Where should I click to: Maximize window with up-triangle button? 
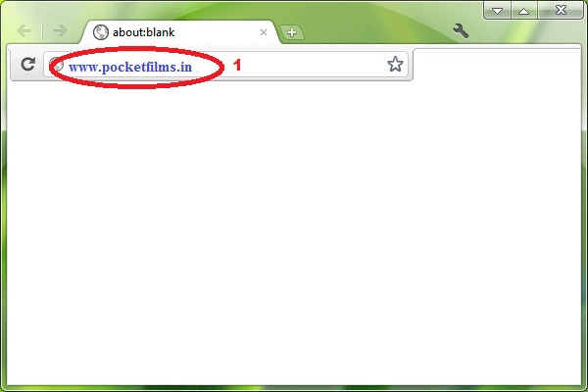pyautogui.click(x=524, y=11)
